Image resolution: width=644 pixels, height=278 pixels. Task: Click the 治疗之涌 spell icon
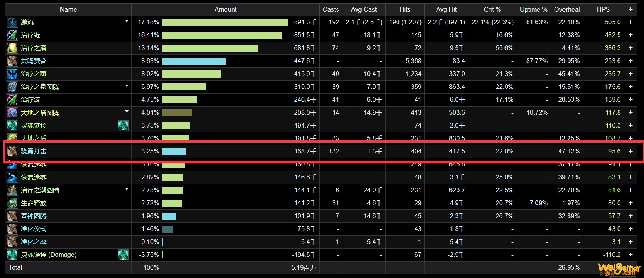[13, 48]
